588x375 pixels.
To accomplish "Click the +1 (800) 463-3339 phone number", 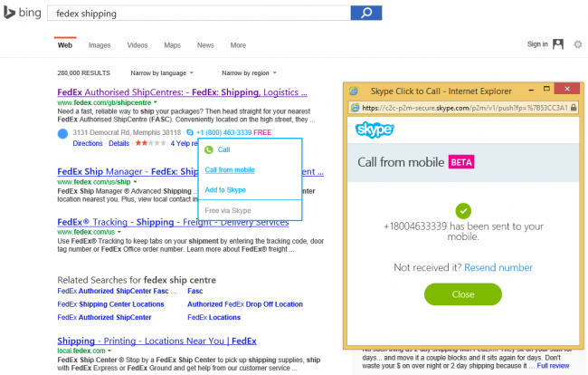I will click(223, 132).
